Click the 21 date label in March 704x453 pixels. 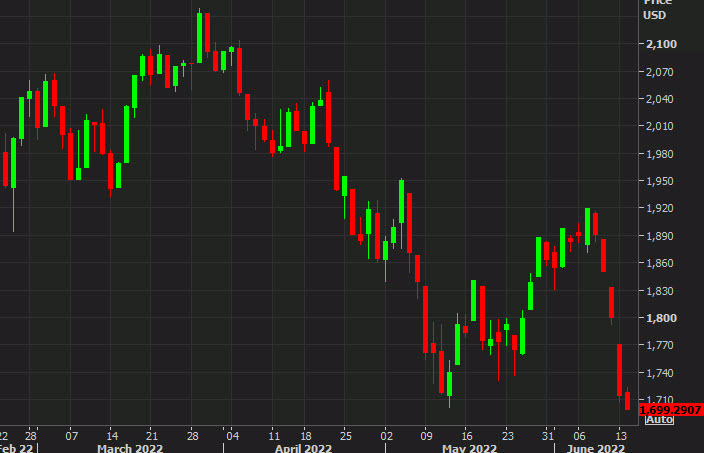click(152, 436)
